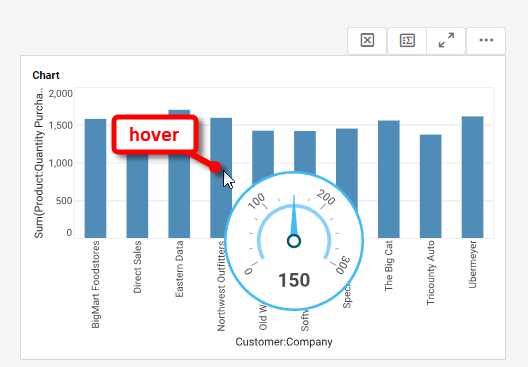
Task: Click the Direct Sales axis label
Action: click(x=137, y=267)
